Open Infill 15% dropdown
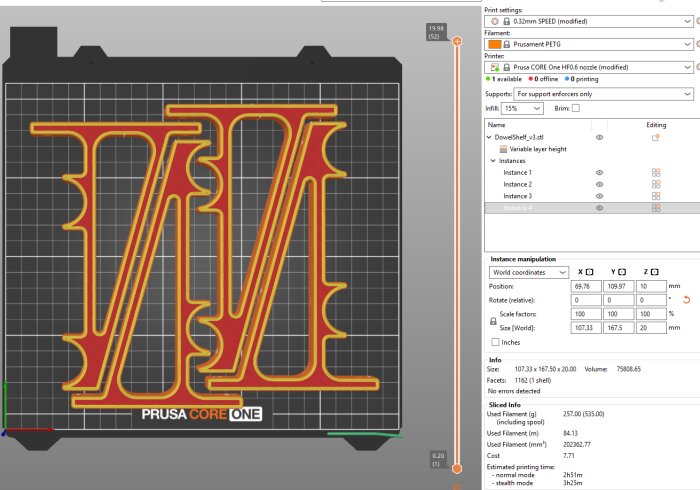The width and height of the screenshot is (700, 490). click(x=522, y=108)
